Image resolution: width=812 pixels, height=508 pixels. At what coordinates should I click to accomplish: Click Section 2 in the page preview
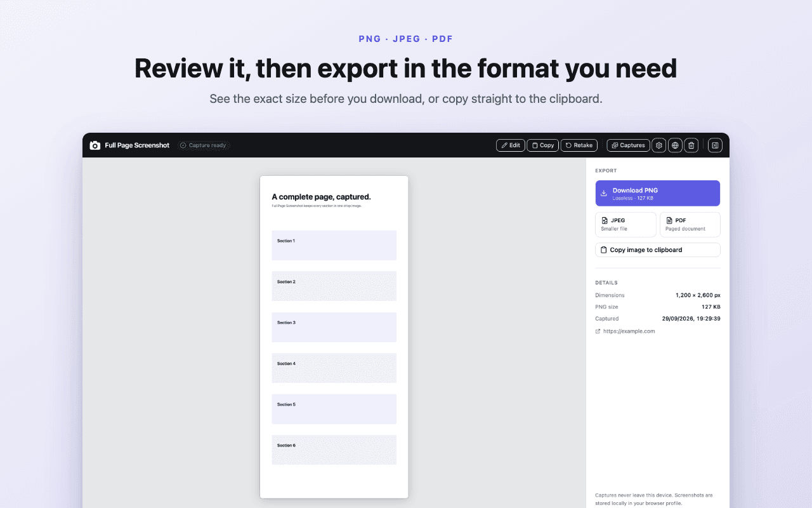334,286
